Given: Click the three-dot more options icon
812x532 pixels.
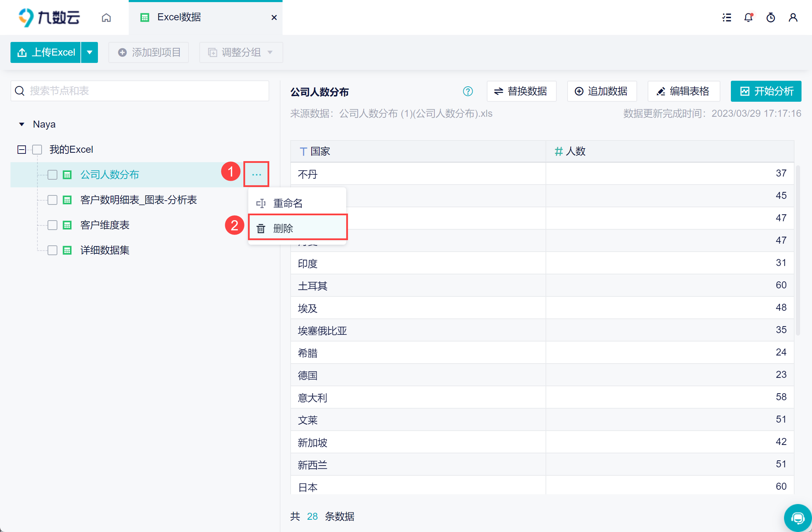Looking at the screenshot, I should click(x=256, y=174).
